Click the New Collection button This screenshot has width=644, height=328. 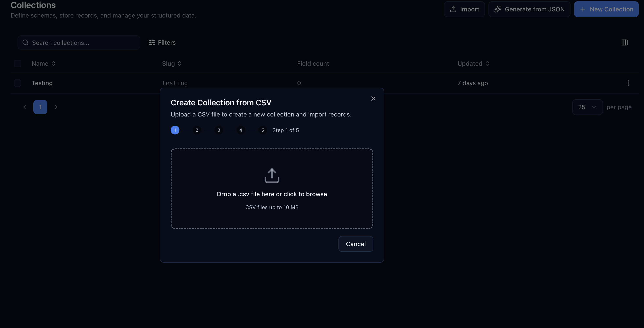606,9
